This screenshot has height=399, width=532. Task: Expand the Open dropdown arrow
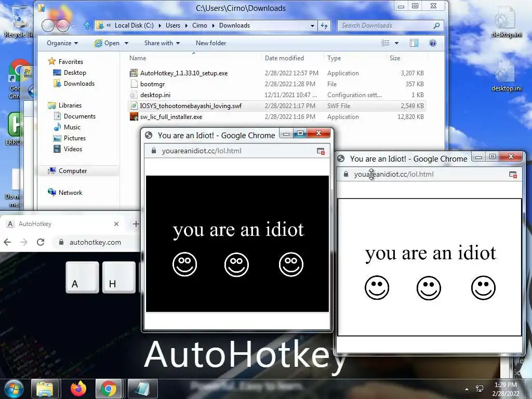pos(126,43)
